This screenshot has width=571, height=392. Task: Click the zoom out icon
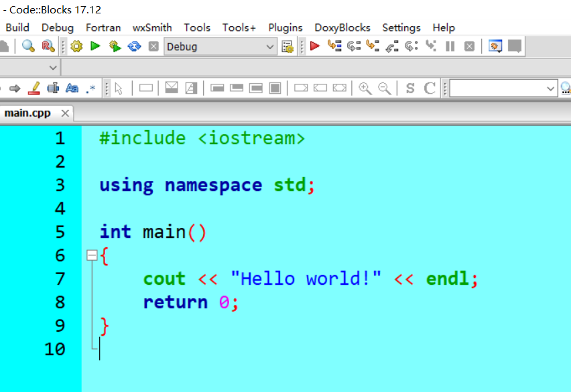(384, 88)
